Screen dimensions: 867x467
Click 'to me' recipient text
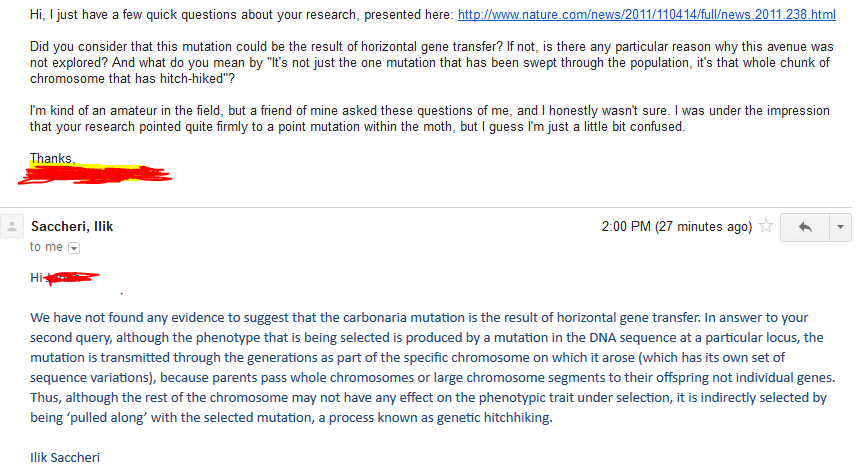tap(46, 247)
